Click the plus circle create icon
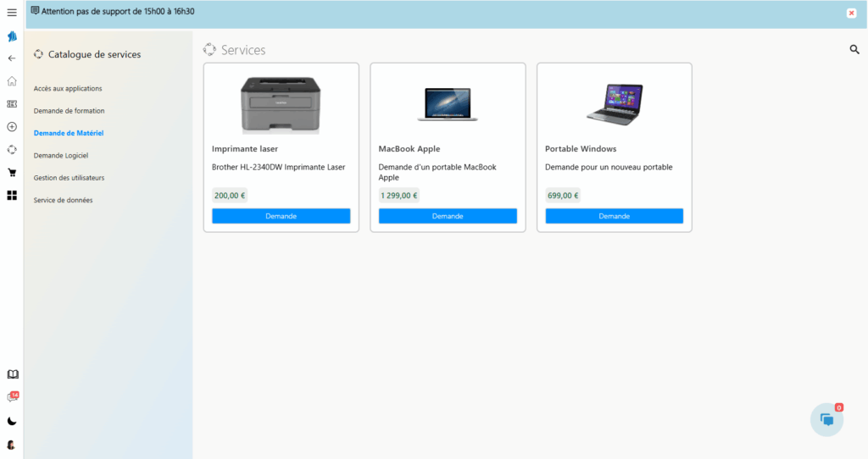This screenshot has width=868, height=459. tap(12, 127)
